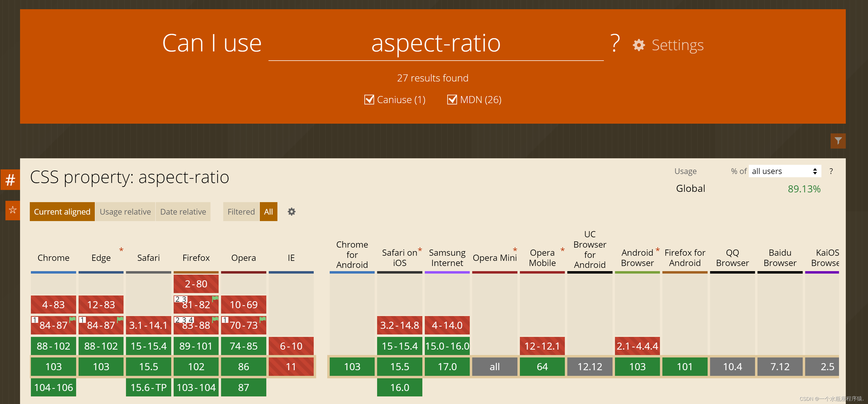Click Android Browser 2.1-4.4.4 cell
This screenshot has width=868, height=404.
(637, 346)
